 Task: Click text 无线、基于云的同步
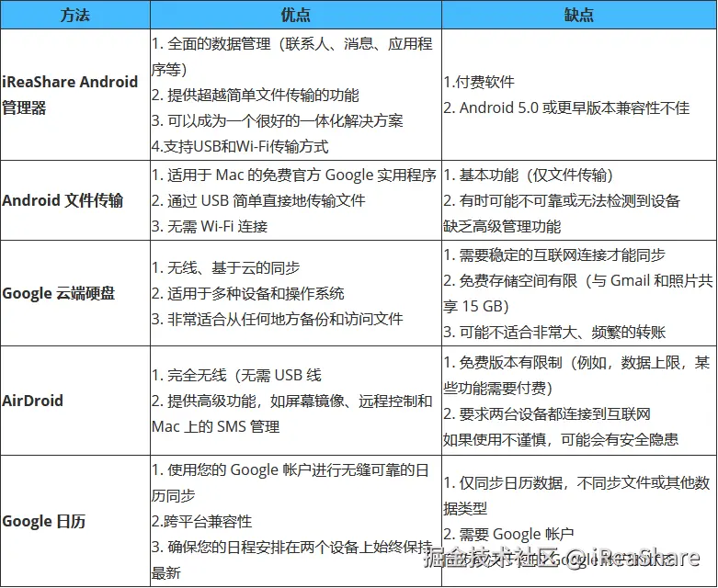pyautogui.click(x=234, y=267)
